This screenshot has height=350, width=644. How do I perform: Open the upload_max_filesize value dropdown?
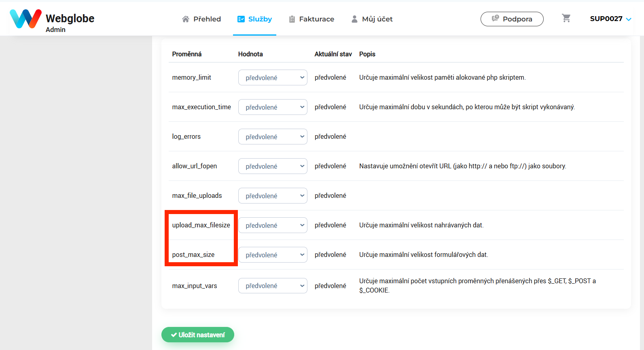tap(273, 225)
